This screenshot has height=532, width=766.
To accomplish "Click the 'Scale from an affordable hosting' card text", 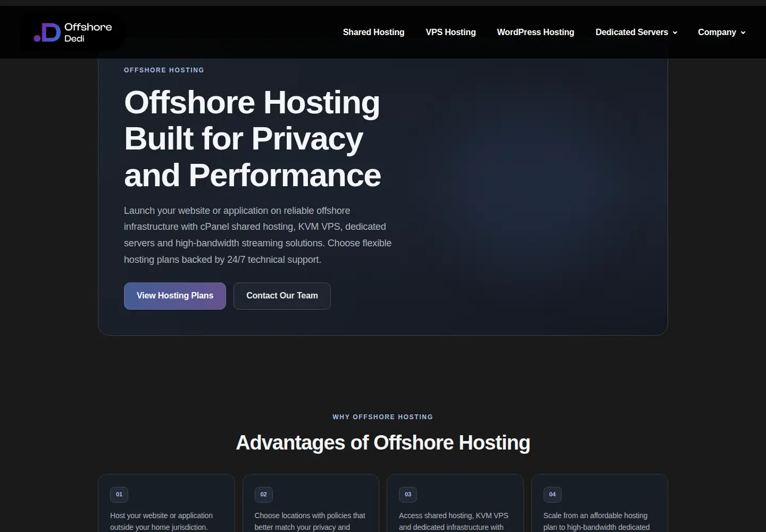I will point(596,521).
